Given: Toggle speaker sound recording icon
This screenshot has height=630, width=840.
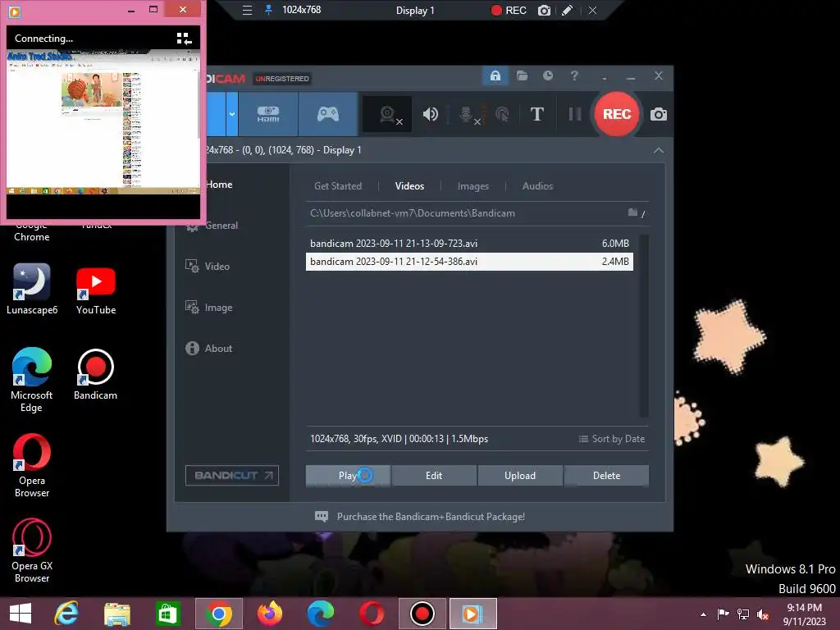Looking at the screenshot, I should coord(430,114).
